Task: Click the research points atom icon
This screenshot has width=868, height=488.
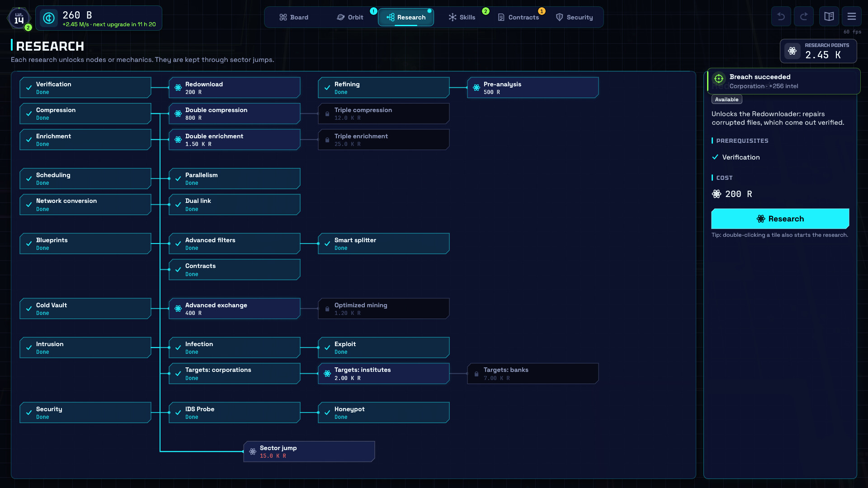Action: point(793,51)
